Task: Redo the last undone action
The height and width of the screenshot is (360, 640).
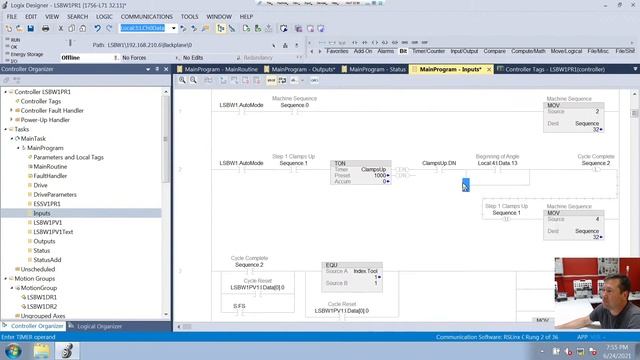Action: point(109,28)
